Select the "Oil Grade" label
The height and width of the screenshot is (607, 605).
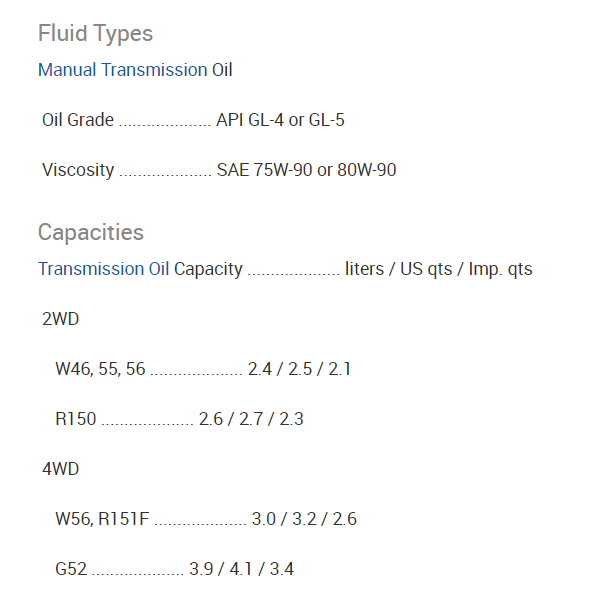click(78, 120)
